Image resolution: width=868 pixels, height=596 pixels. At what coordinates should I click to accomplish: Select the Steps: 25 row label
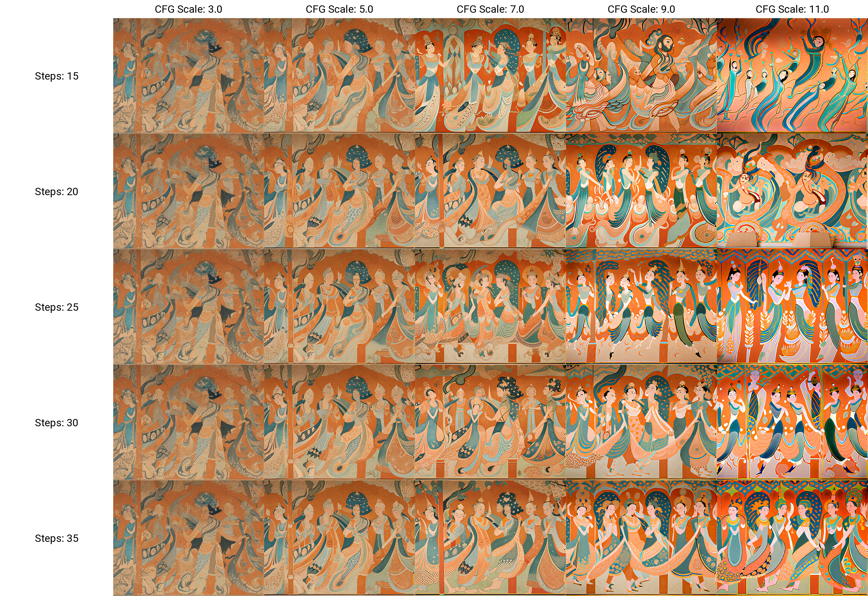[56, 307]
